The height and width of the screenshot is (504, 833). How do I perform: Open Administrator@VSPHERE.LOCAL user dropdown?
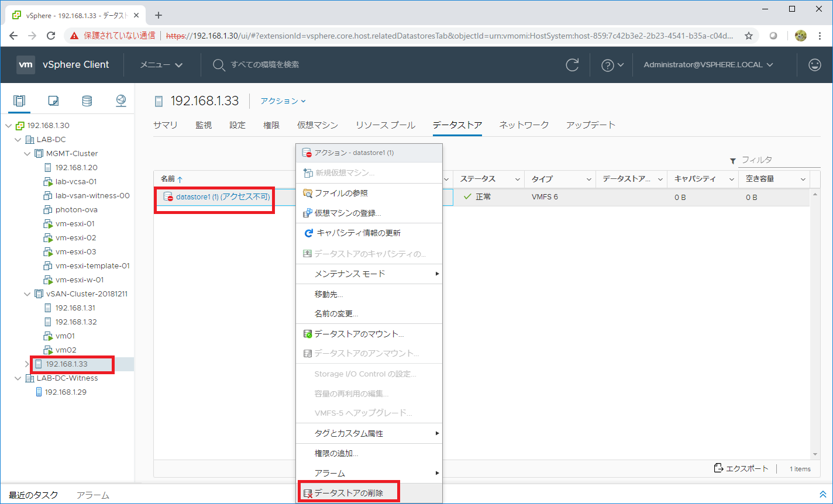pos(708,65)
